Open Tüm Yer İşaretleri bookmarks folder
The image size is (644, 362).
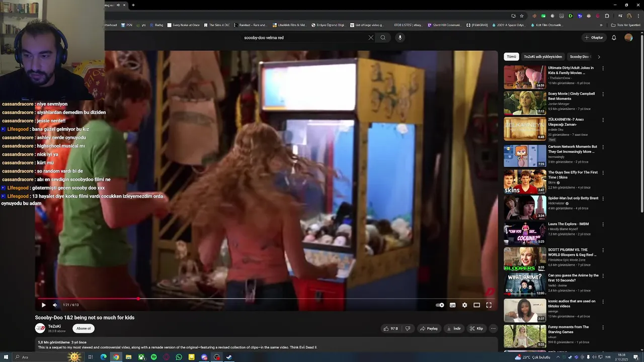pyautogui.click(x=625, y=25)
